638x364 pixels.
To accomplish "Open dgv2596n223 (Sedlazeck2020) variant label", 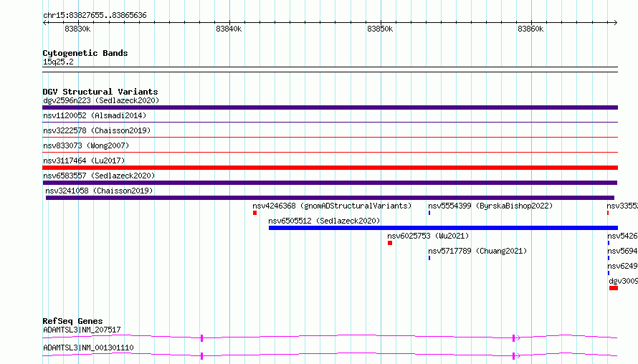I will point(101,100).
